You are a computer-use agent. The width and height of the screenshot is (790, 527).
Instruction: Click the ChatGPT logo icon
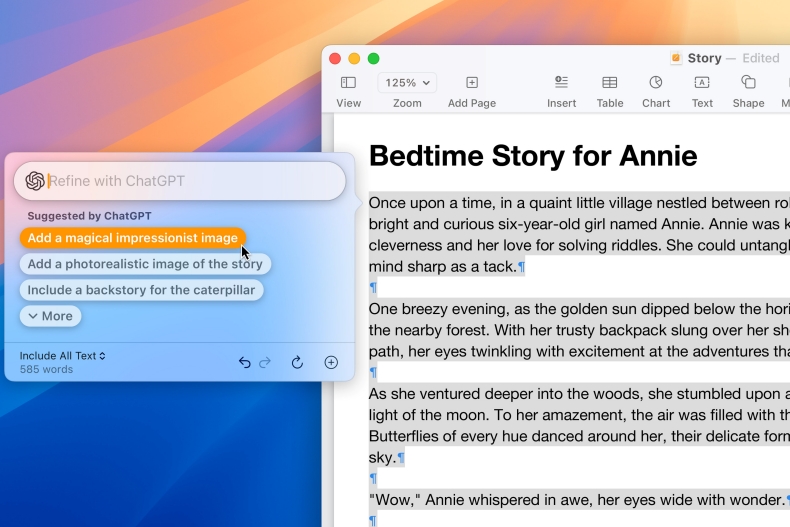click(35, 181)
